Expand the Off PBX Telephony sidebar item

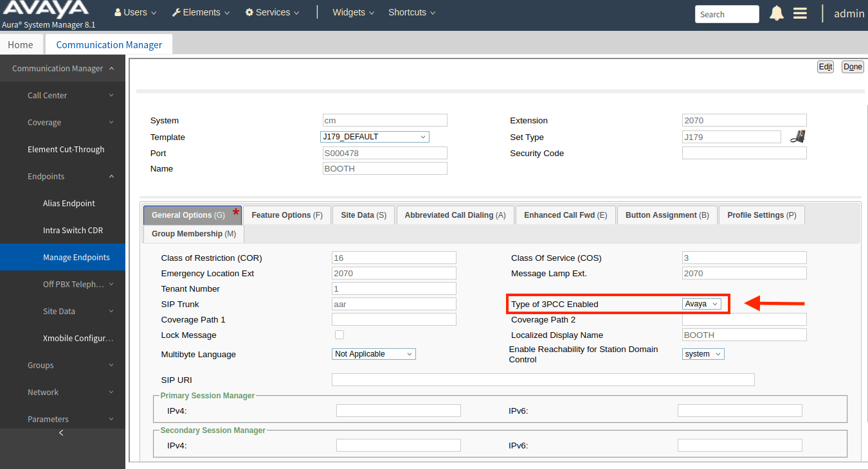click(62, 284)
